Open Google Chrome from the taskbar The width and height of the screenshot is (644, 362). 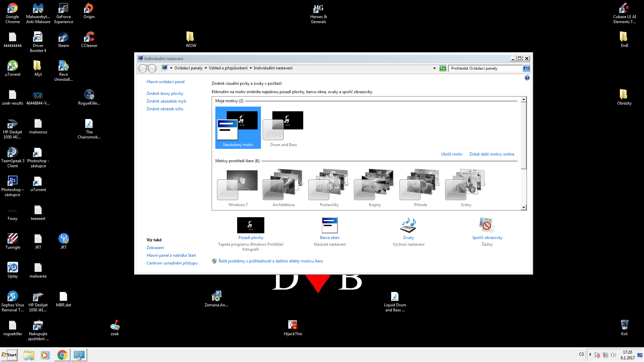pos(62,355)
